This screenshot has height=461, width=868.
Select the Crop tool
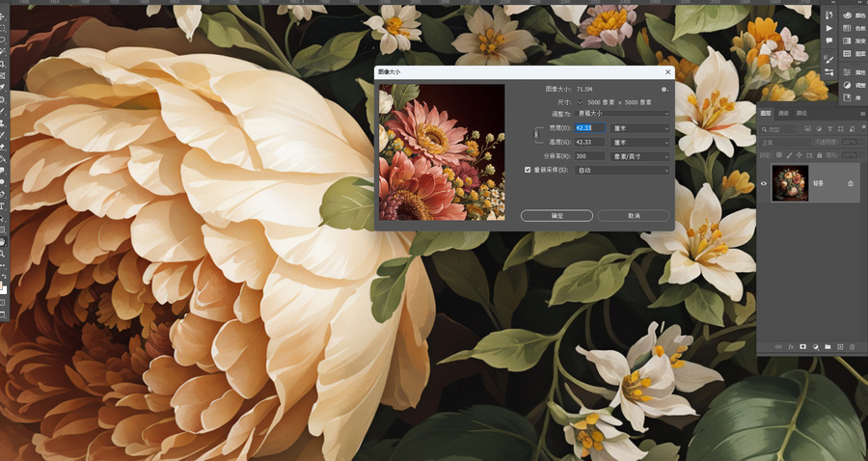click(2, 64)
